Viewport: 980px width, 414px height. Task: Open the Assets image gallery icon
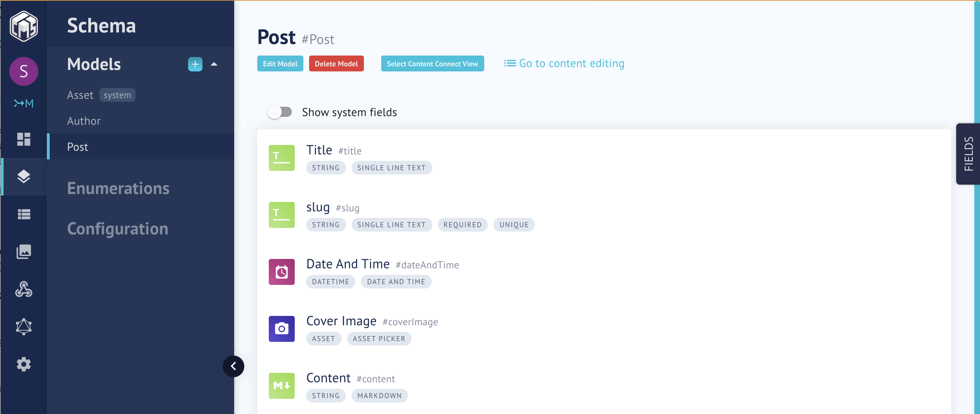click(23, 251)
